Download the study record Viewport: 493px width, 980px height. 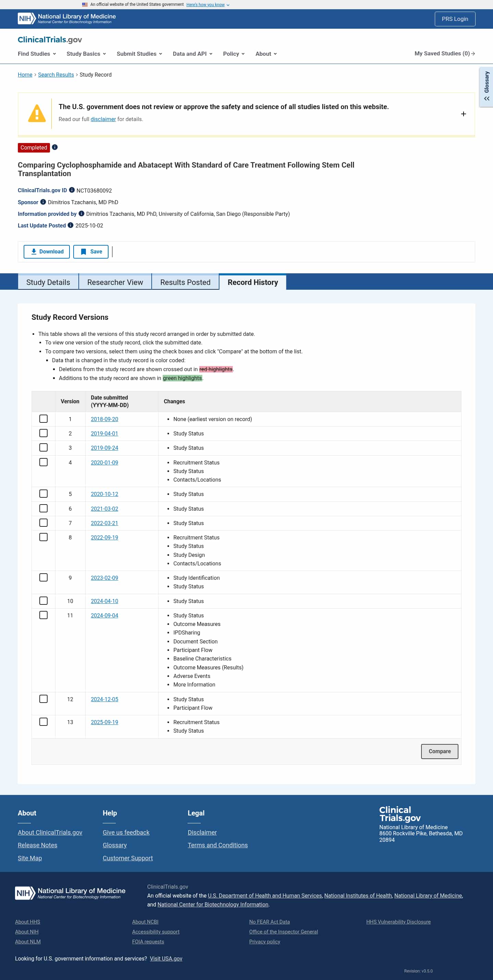pyautogui.click(x=47, y=251)
